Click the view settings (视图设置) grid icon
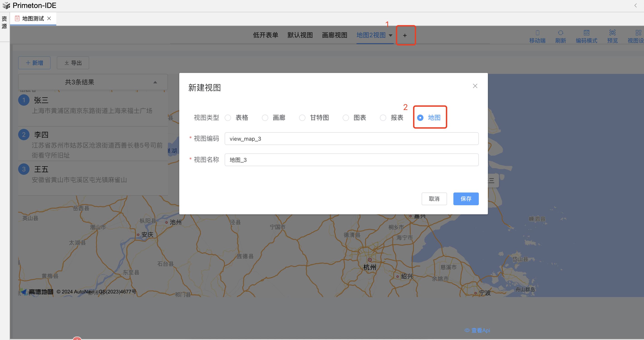 [x=638, y=33]
